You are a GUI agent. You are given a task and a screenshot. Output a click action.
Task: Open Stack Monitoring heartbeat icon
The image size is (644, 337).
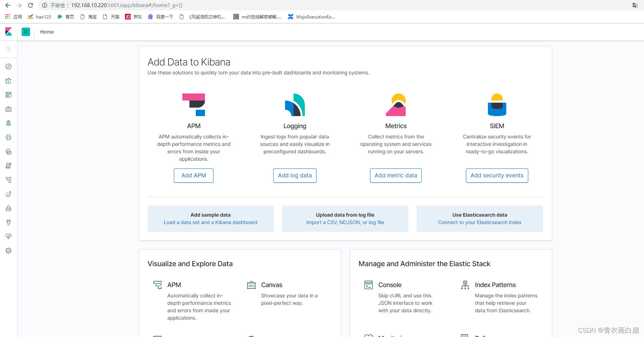pyautogui.click(x=8, y=236)
